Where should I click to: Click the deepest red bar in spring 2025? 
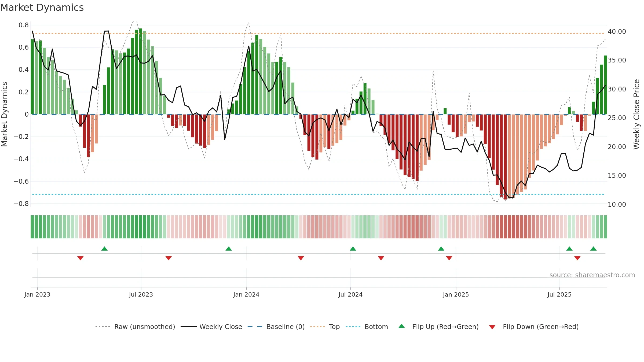tap(505, 157)
